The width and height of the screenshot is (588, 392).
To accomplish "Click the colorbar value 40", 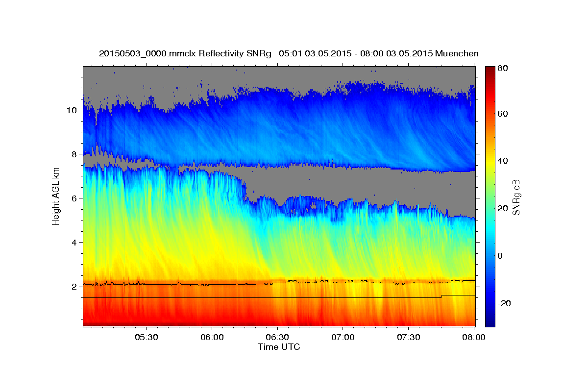I will click(503, 161).
